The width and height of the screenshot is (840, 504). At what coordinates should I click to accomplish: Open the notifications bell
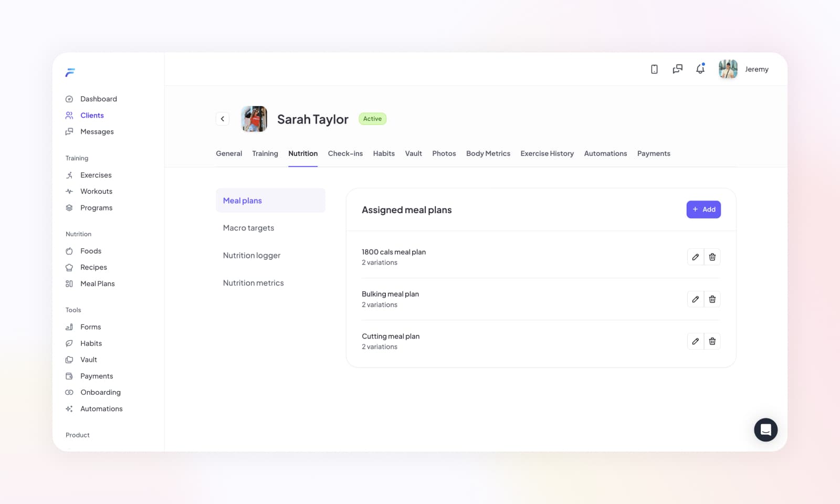tap(700, 69)
